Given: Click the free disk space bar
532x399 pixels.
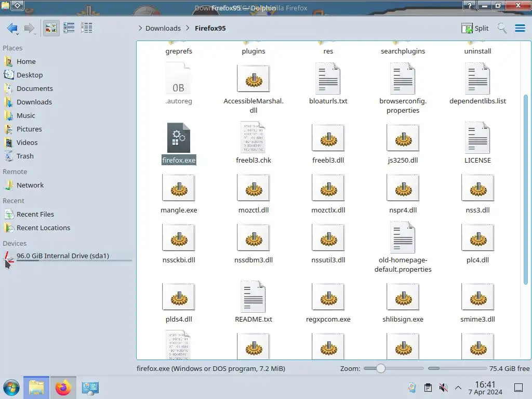Looking at the screenshot, I should coord(457,368).
